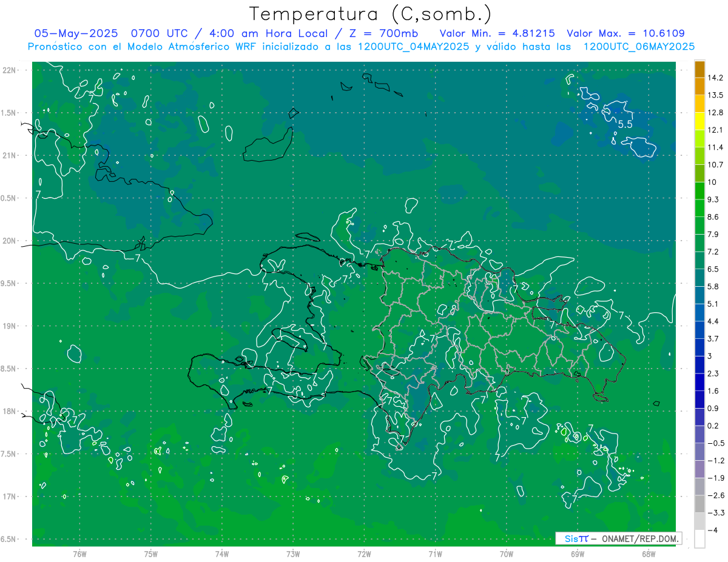Click legend value "3.7"
This screenshot has width=728, height=562.
(x=714, y=338)
